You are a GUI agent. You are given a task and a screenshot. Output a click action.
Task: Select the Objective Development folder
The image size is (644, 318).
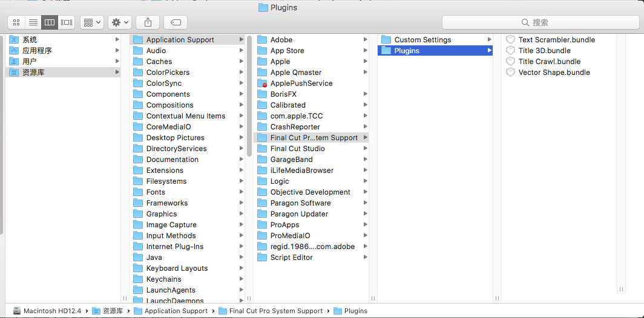[x=311, y=192]
